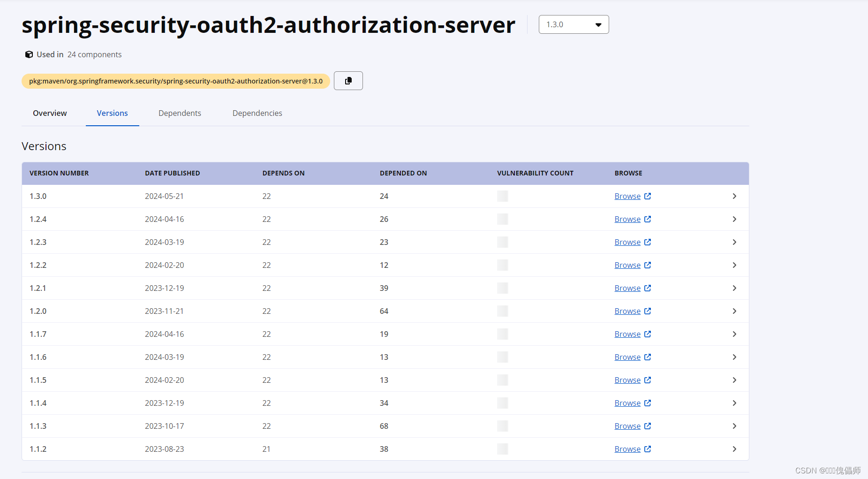Expand the 1.1.2 row with its chevron
The width and height of the screenshot is (868, 479).
[734, 449]
